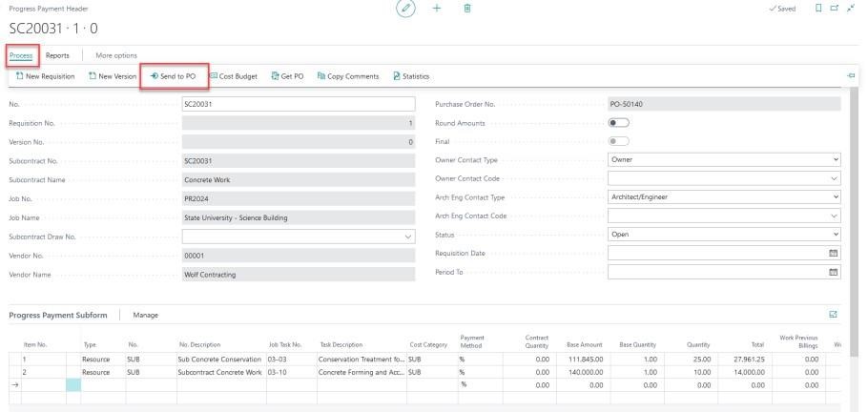Open More options menu
Image resolution: width=868 pixels, height=412 pixels.
point(116,55)
